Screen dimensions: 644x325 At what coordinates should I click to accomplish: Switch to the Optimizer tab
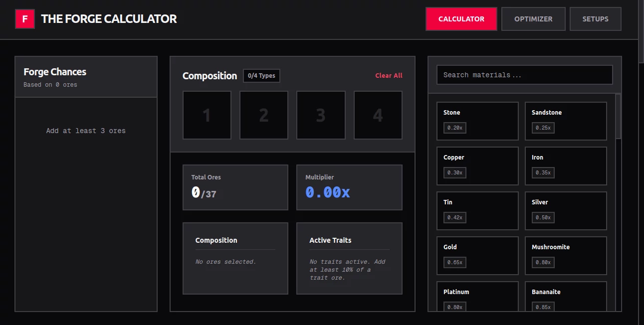tap(533, 18)
